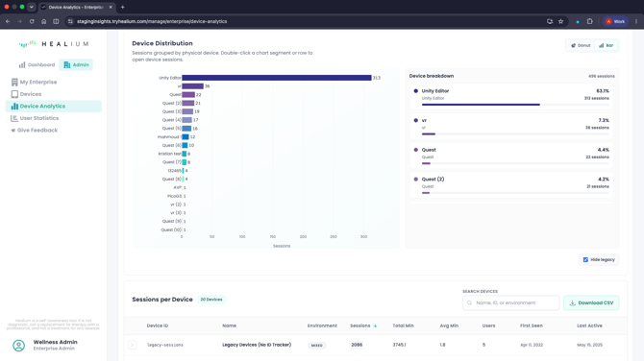The height and width of the screenshot is (361, 644).
Task: Open browser three-dot menu
Action: 636,21
